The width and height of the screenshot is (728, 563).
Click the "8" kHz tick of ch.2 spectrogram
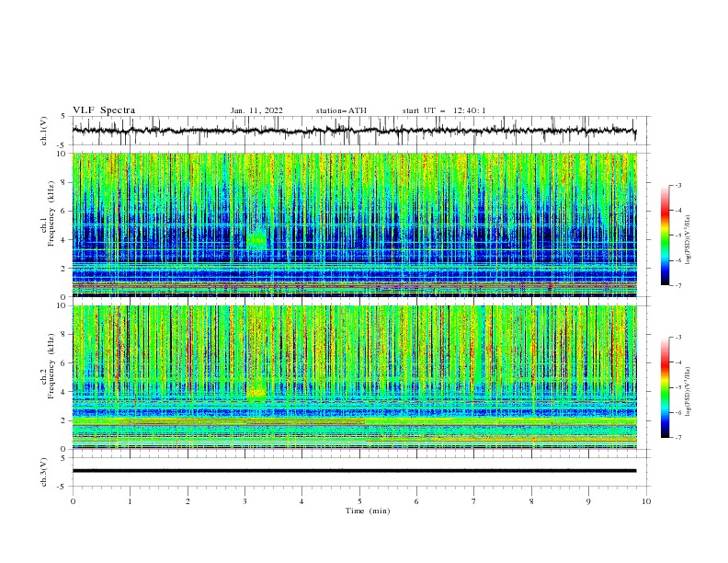(64, 335)
